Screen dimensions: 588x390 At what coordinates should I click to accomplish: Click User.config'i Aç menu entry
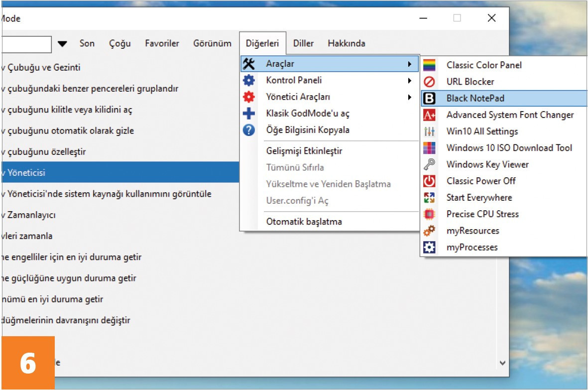point(330,201)
